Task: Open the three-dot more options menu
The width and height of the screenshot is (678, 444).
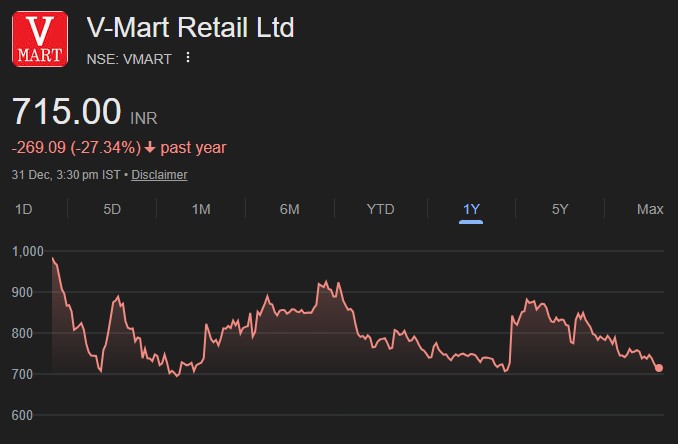Action: (187, 58)
